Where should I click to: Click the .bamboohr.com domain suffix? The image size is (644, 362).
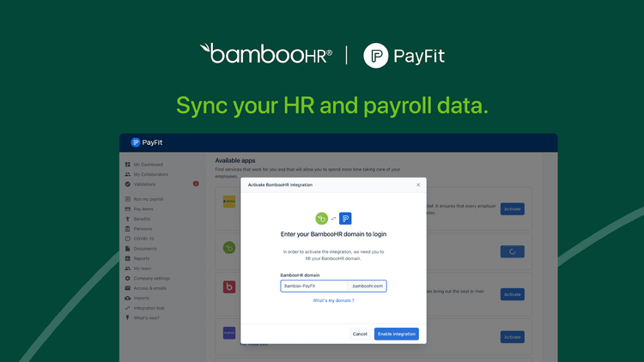[368, 286]
